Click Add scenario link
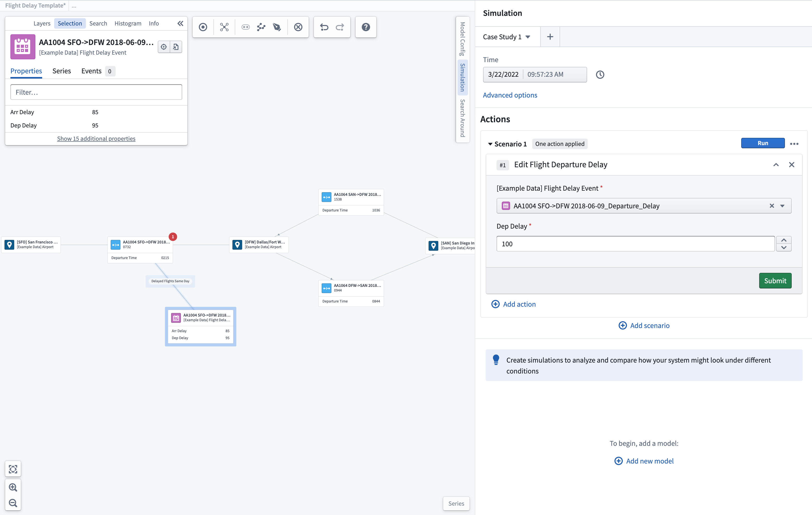Image resolution: width=812 pixels, height=515 pixels. (644, 325)
